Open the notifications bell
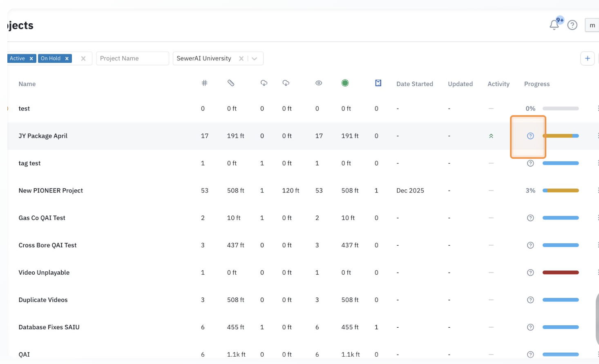Screen dimensions: 599x364 tap(554, 25)
